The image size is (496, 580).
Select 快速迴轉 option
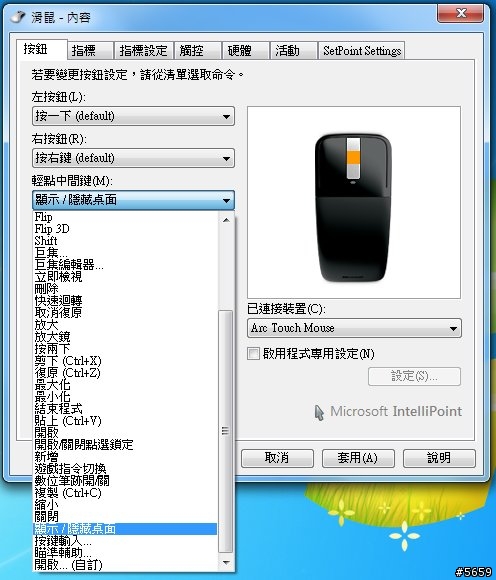(125, 301)
